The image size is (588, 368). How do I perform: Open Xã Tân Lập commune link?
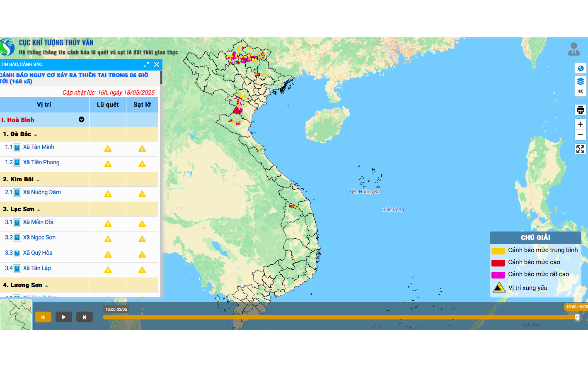point(37,268)
